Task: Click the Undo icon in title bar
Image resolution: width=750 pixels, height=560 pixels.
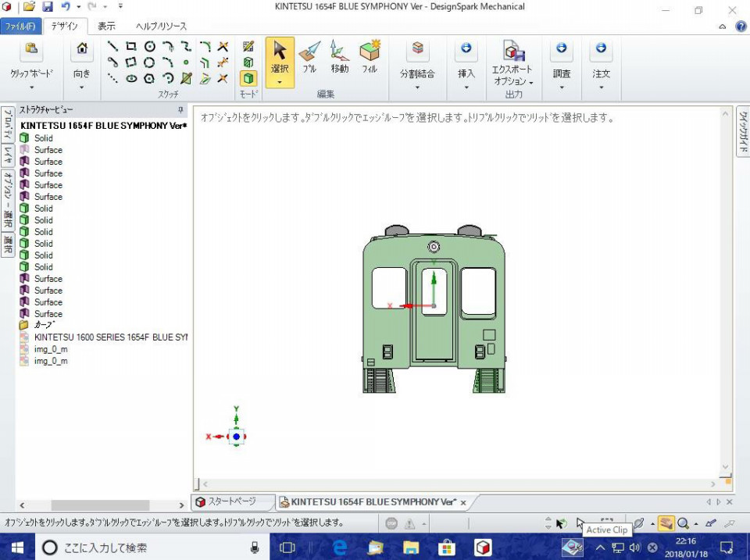Action: [66, 7]
